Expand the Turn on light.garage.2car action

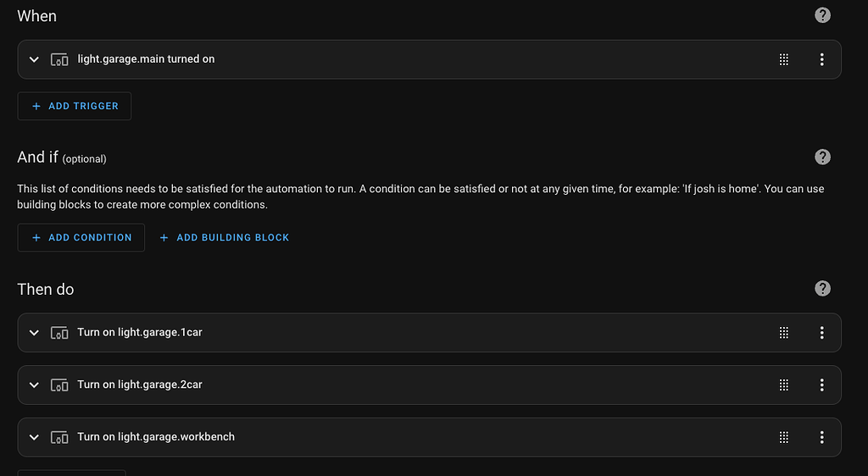(x=34, y=385)
